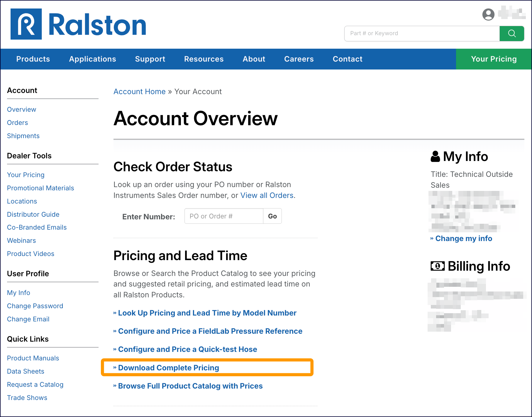Open the Distributor Guide link

coord(33,214)
